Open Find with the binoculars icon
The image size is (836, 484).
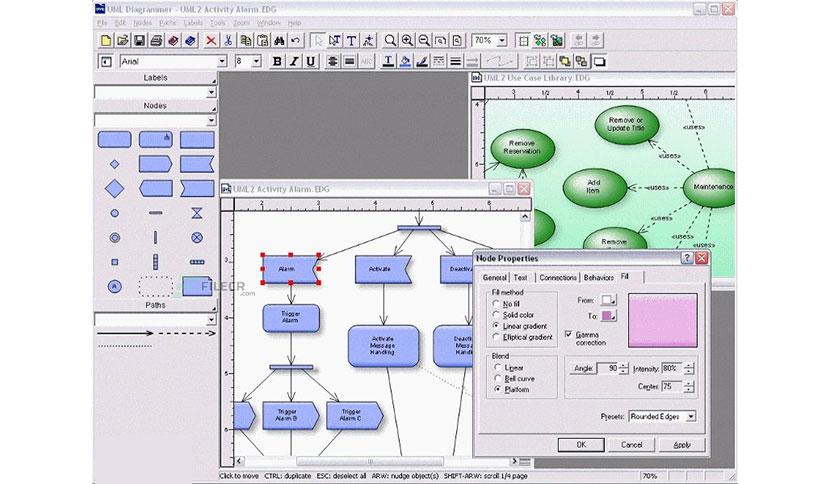tap(279, 41)
